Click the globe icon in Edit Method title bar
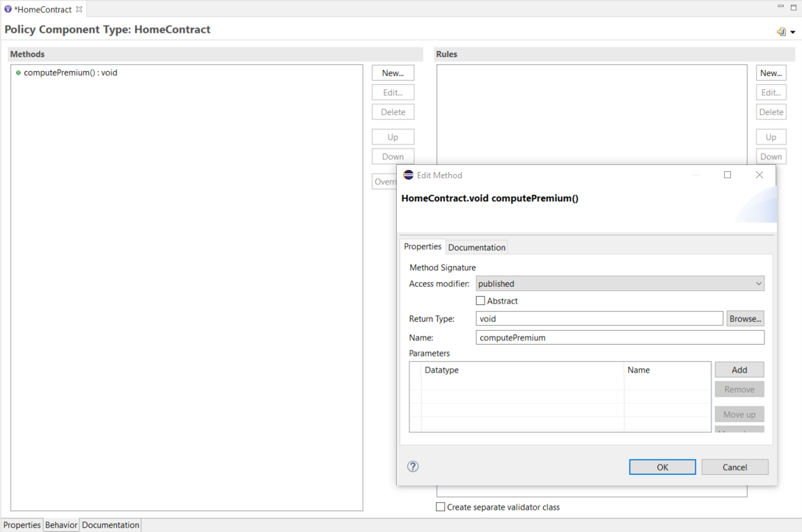Viewport: 802px width, 532px height. tap(408, 175)
